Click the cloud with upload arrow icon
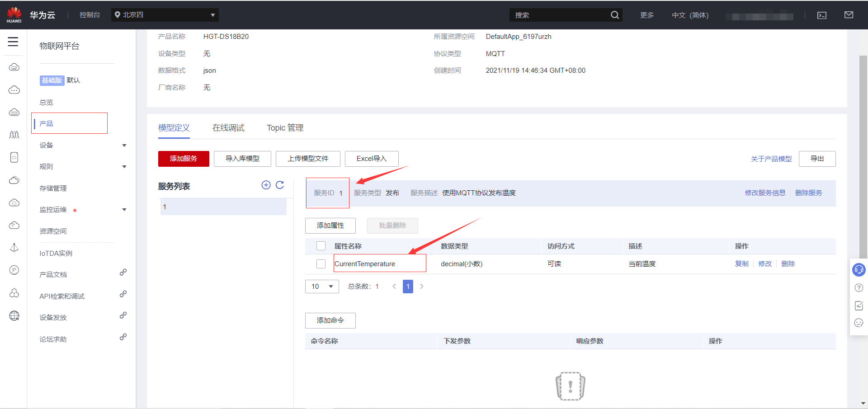Image resolution: width=868 pixels, height=409 pixels. (14, 202)
